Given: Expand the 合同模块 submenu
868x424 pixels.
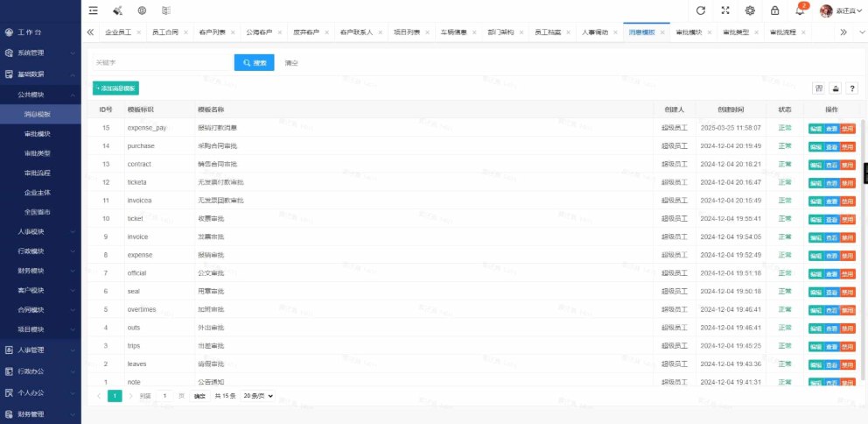Looking at the screenshot, I should click(40, 310).
